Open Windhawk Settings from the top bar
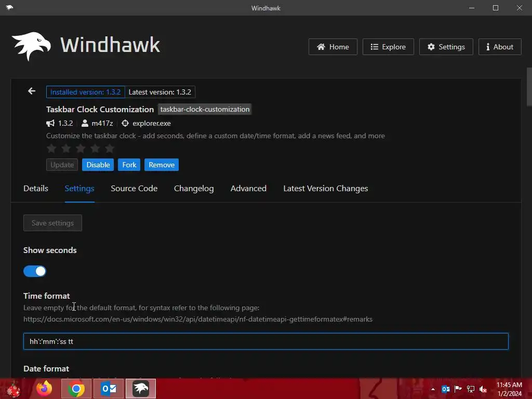Screen dimensions: 532x399 [x=446, y=47]
